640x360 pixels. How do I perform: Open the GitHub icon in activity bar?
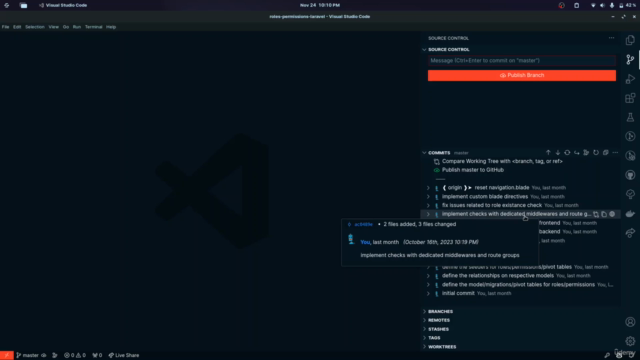[x=630, y=175]
